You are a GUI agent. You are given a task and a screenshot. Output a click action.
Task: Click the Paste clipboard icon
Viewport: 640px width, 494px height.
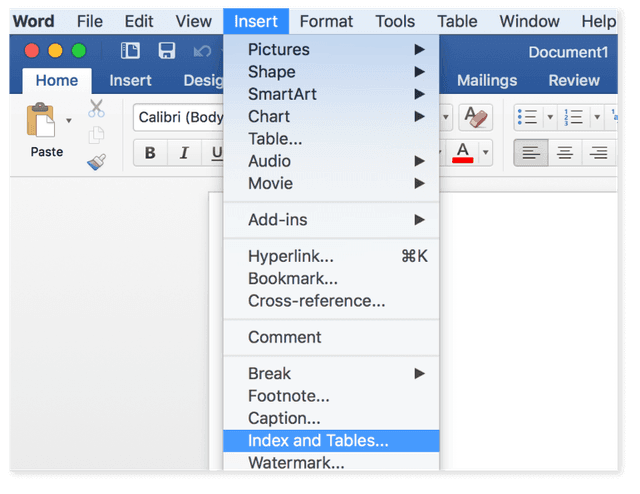click(40, 120)
